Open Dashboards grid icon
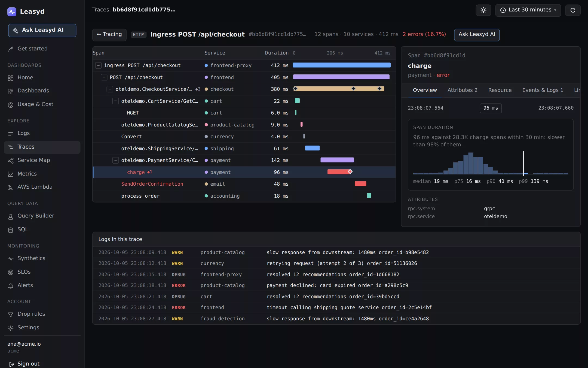 (x=11, y=91)
